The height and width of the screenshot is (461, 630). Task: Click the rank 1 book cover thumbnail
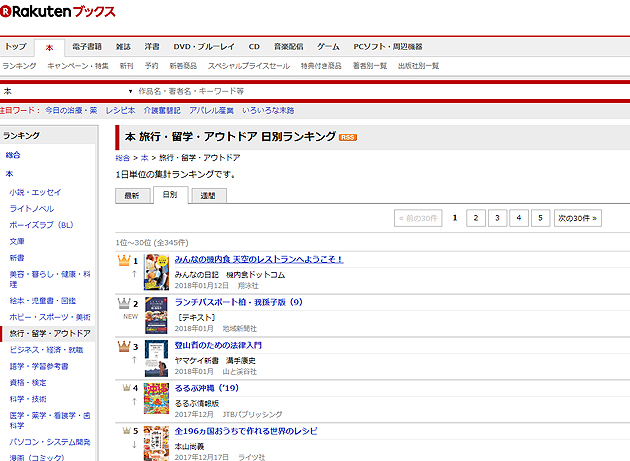[156, 272]
